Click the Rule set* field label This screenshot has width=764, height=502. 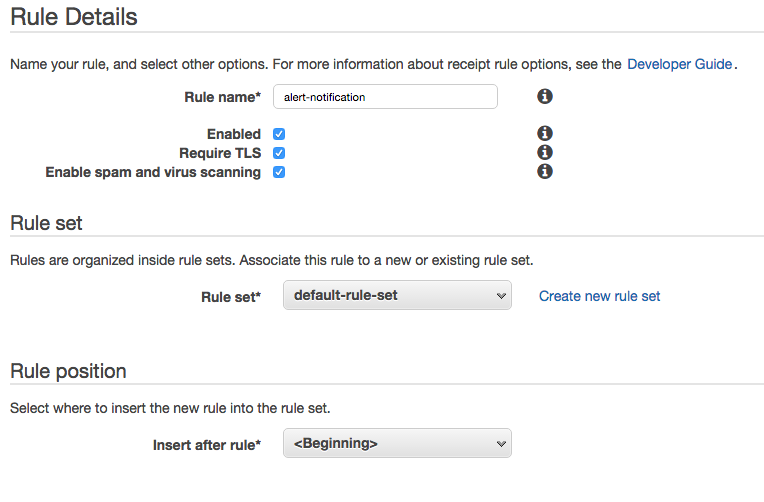point(231,297)
